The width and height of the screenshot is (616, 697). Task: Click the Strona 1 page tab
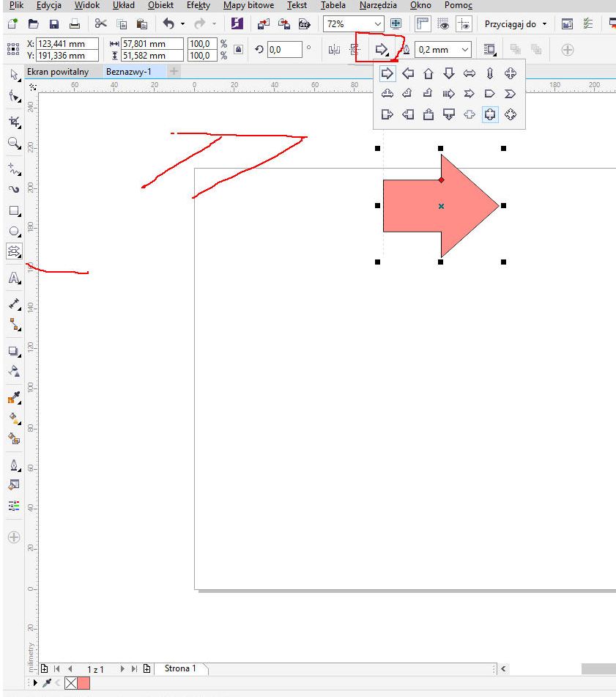[x=180, y=668]
